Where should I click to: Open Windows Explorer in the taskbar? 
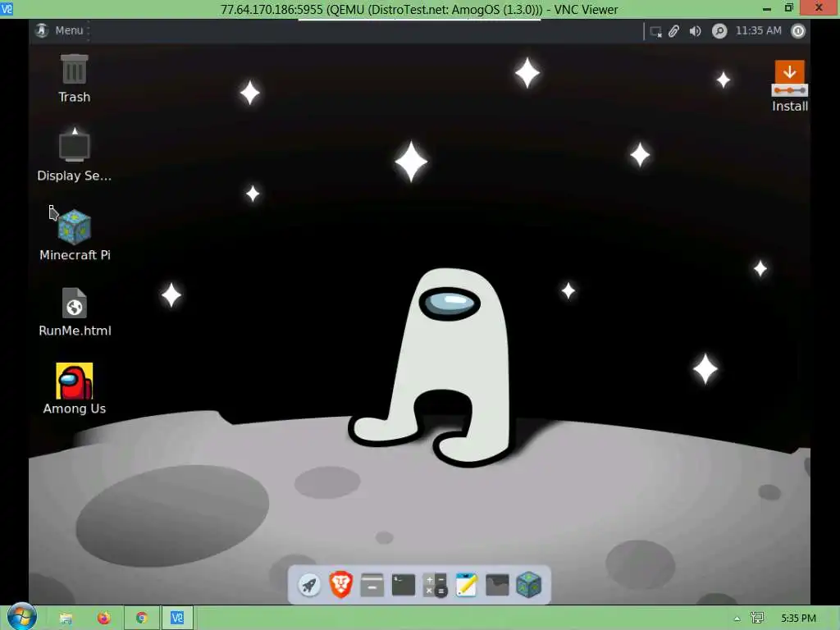click(66, 619)
